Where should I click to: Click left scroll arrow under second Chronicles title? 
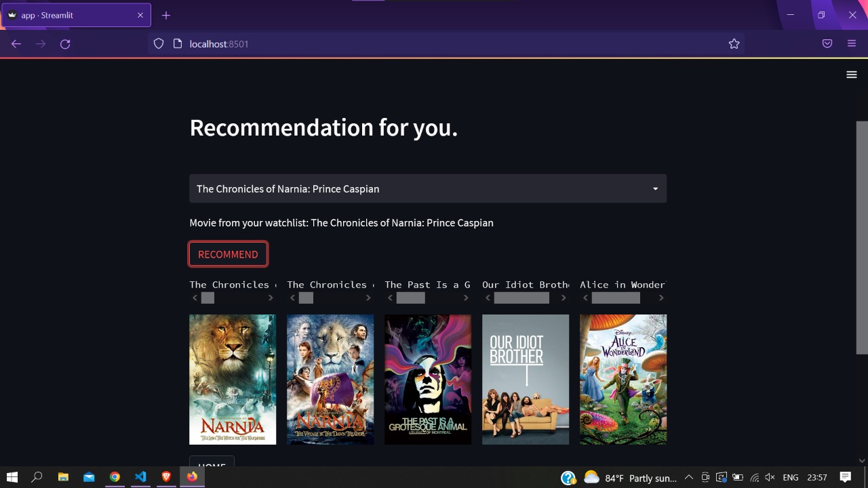click(292, 298)
